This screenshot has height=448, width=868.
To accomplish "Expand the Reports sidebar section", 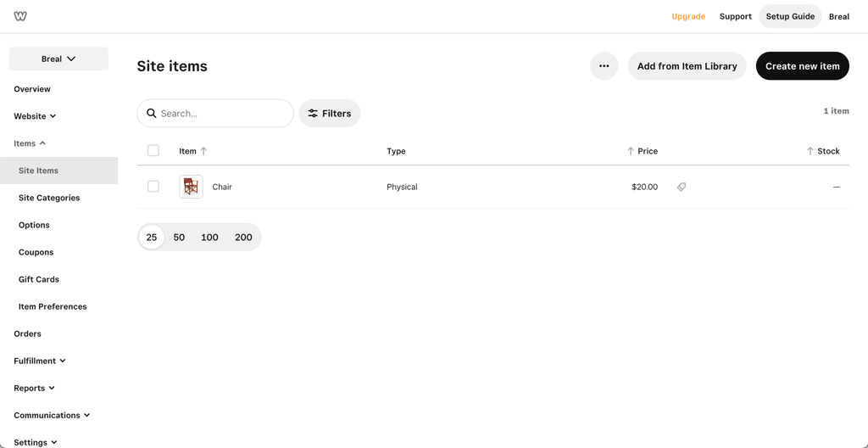I will [34, 388].
